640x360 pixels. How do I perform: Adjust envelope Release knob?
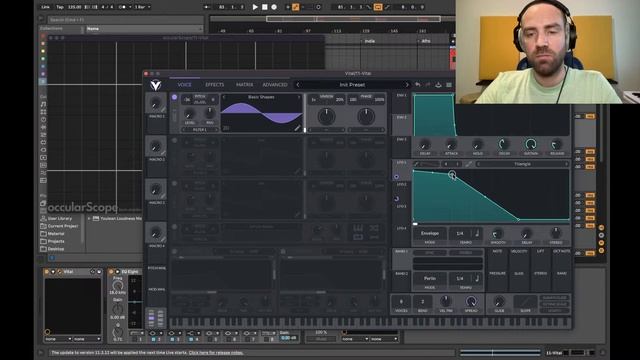pos(557,144)
